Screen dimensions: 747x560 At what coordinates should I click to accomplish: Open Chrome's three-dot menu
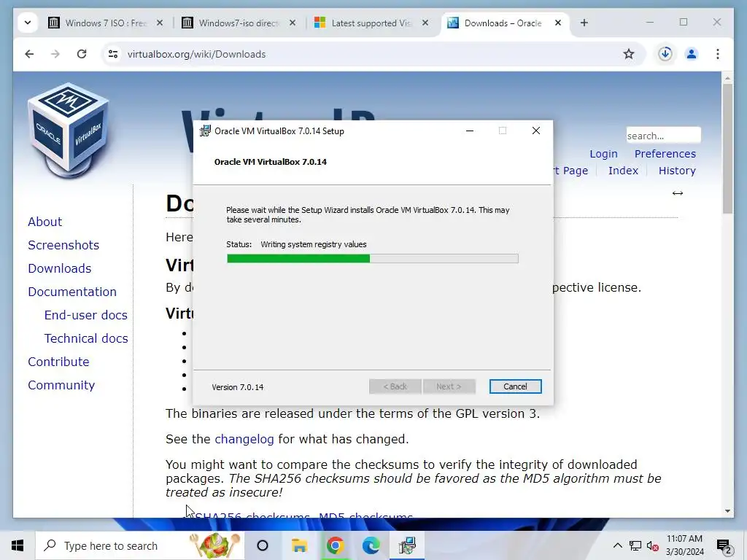point(718,54)
